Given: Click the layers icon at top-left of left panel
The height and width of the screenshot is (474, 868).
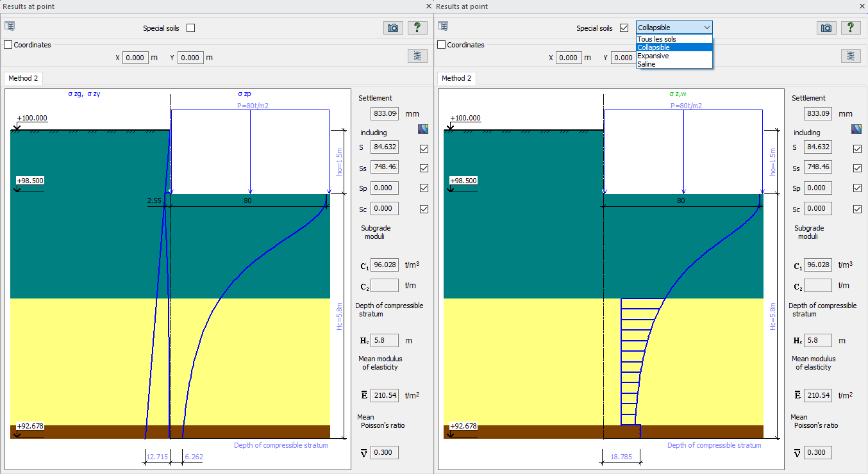Looking at the screenshot, I should 10,26.
